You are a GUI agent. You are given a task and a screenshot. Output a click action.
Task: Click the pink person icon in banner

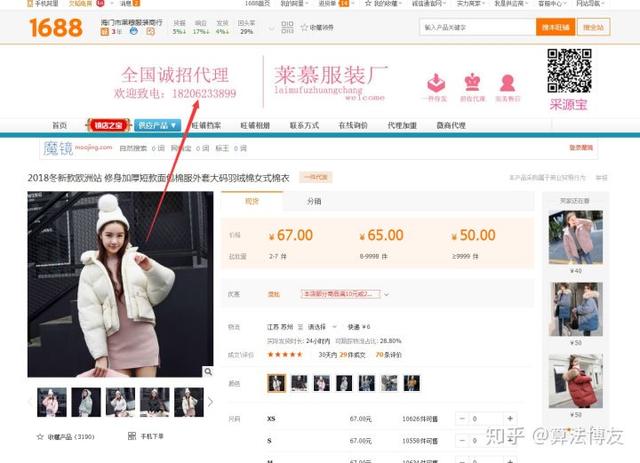coord(507,83)
